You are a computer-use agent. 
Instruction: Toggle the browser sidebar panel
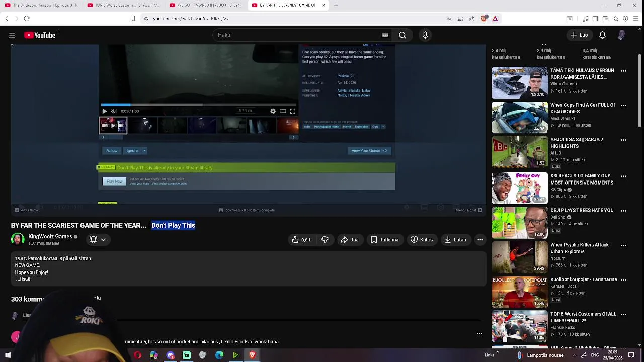pyautogui.click(x=595, y=19)
